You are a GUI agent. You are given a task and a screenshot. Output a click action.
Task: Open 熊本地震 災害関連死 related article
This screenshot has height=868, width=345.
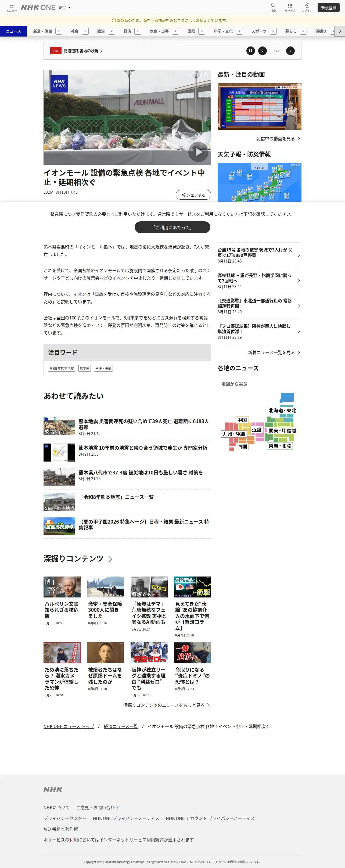coord(127,427)
